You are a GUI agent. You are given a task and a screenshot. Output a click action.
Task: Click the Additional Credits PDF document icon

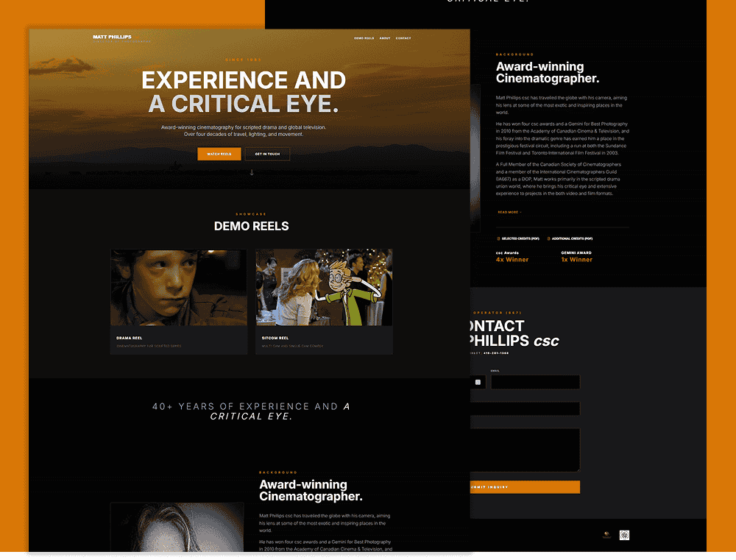[549, 238]
